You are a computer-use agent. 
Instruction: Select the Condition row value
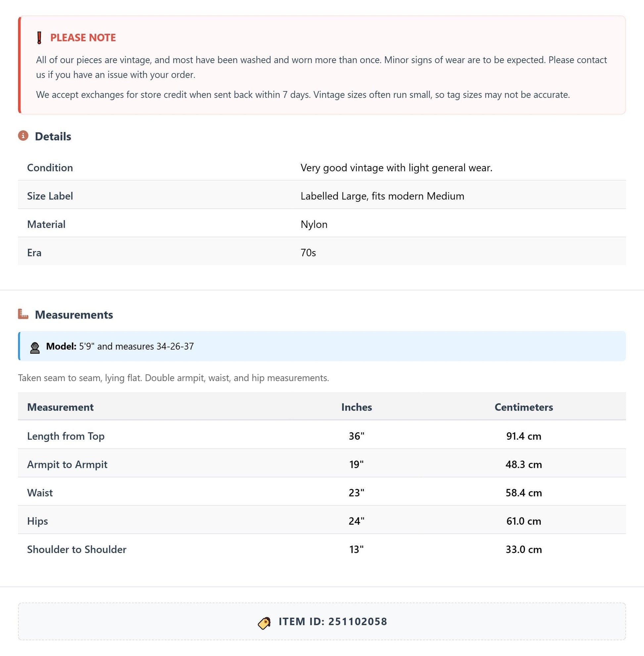(396, 168)
